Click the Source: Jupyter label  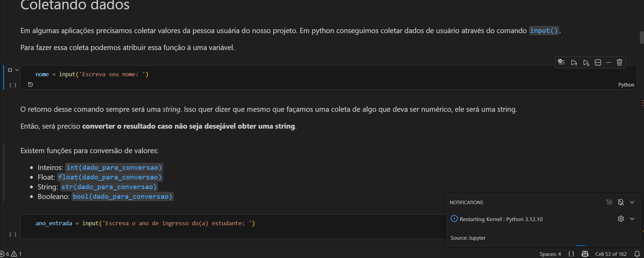(468, 238)
